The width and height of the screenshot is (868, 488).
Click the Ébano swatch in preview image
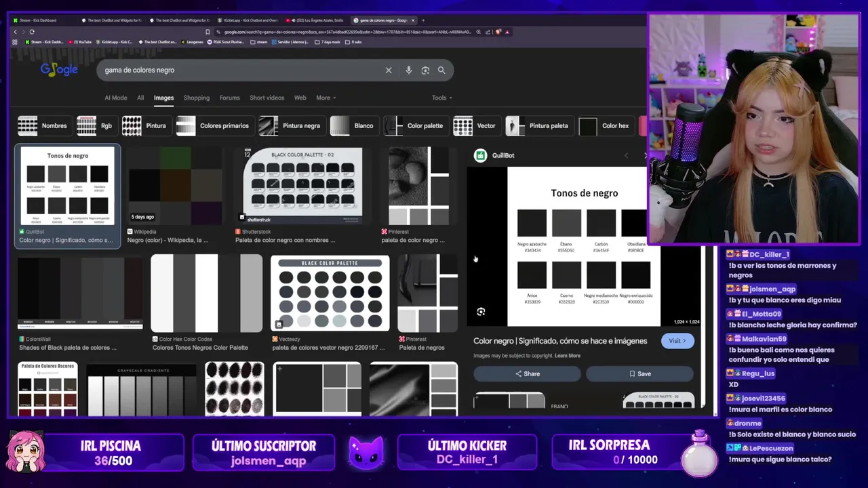[x=566, y=223]
